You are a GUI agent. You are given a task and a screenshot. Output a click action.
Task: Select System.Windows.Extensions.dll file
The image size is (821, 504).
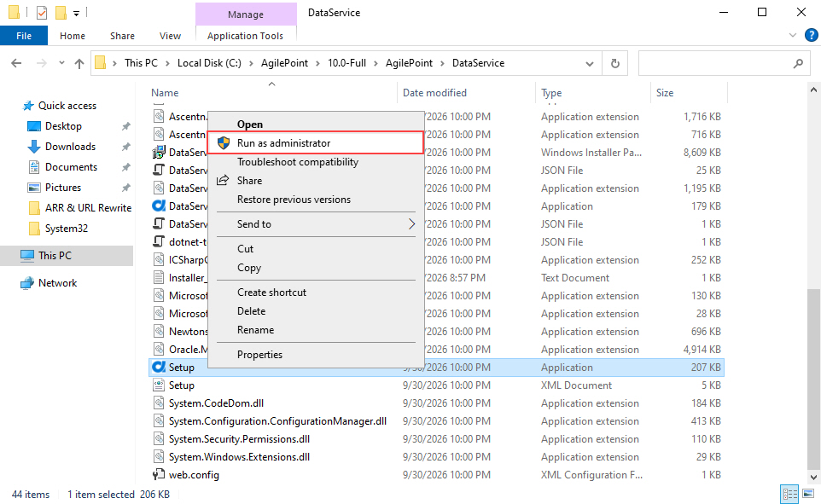tap(239, 456)
